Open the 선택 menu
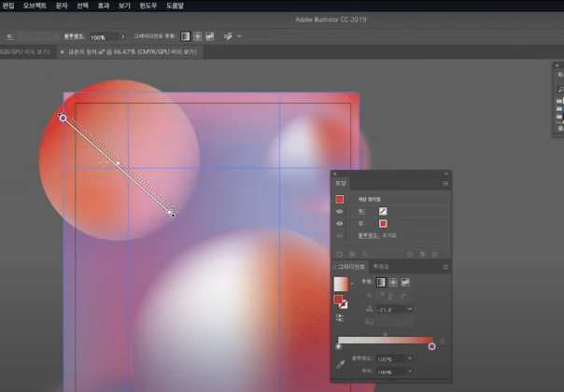 tap(82, 6)
